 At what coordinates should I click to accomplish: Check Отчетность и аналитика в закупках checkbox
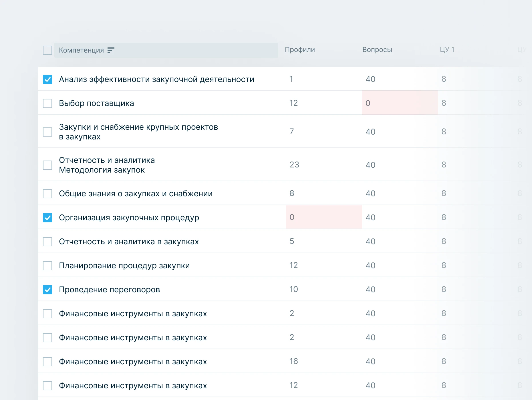coord(47,242)
